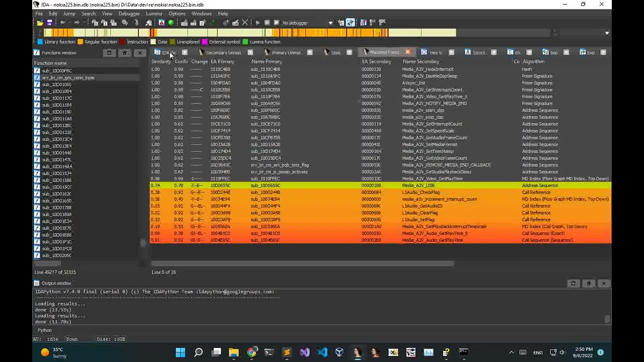Sort by the Name Secondary column header
644x362 pixels.
pyautogui.click(x=421, y=62)
